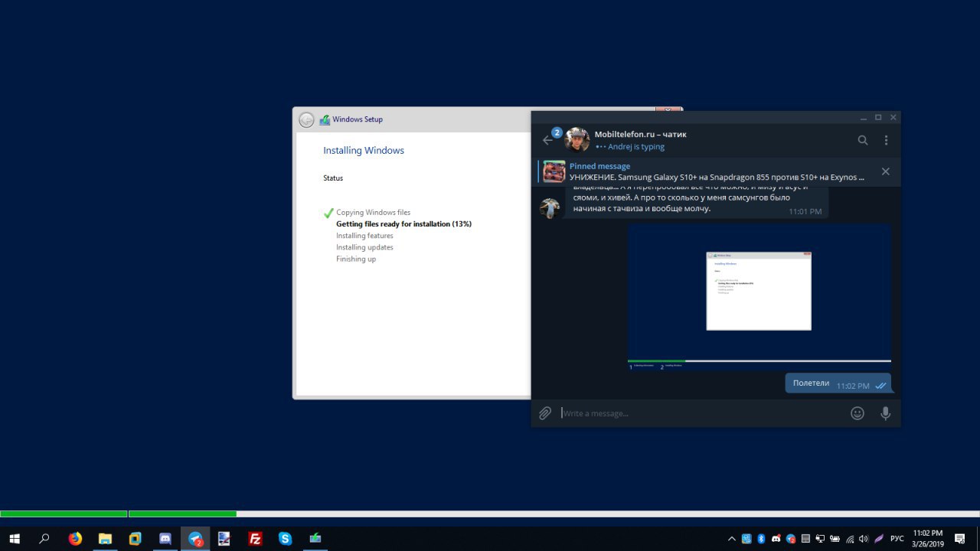980x551 pixels.
Task: Click "Copying Windows files" step text
Action: tap(373, 212)
